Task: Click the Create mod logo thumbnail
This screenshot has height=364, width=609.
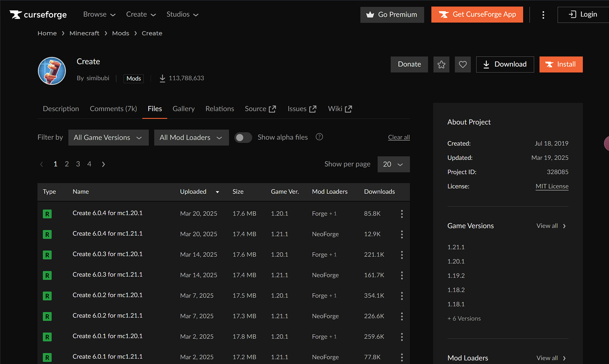Action: pos(52,71)
